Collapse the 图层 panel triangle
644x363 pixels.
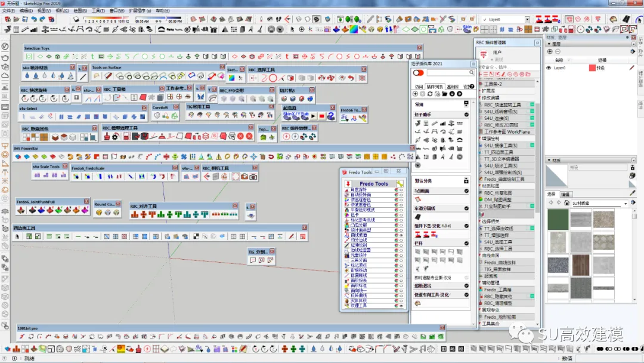[549, 44]
